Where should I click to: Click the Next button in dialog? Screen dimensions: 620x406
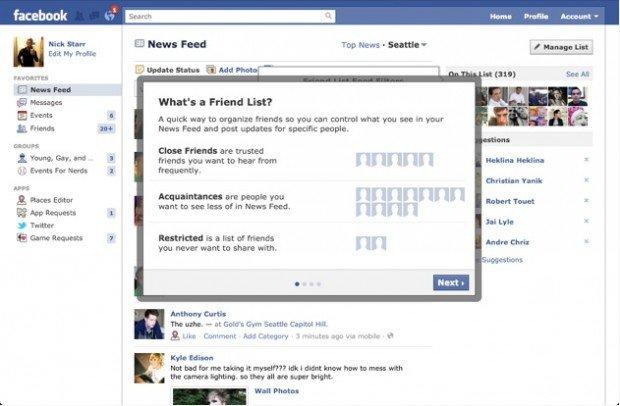point(451,283)
